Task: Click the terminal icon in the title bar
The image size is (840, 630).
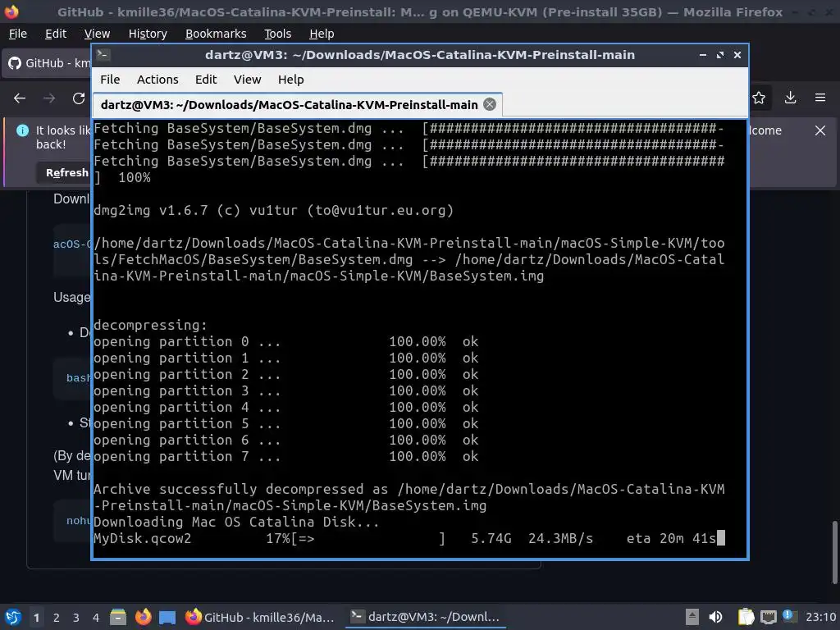Action: coord(103,55)
